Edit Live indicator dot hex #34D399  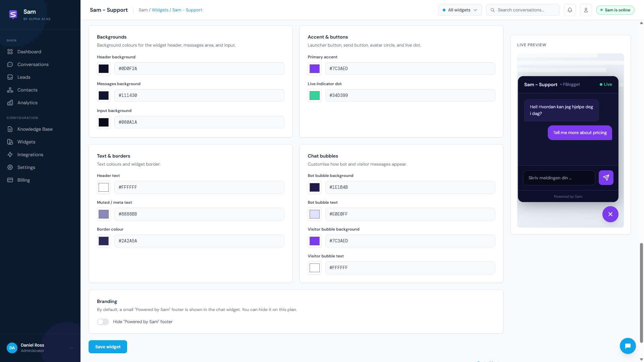[x=410, y=96]
